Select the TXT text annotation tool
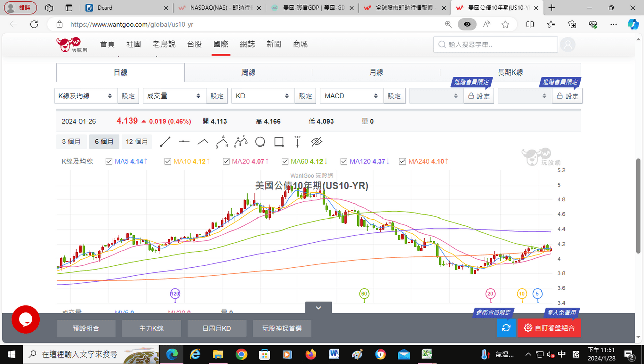The width and height of the screenshot is (644, 364). [x=297, y=141]
